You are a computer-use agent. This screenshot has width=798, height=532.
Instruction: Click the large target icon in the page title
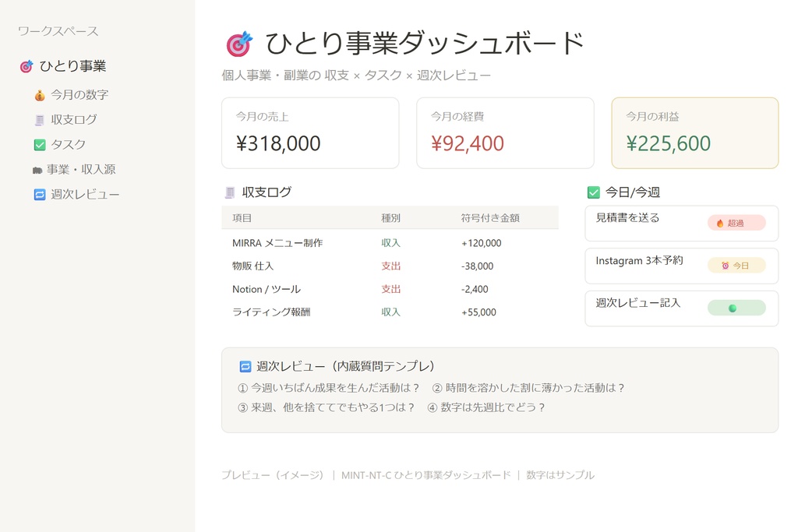tap(239, 44)
